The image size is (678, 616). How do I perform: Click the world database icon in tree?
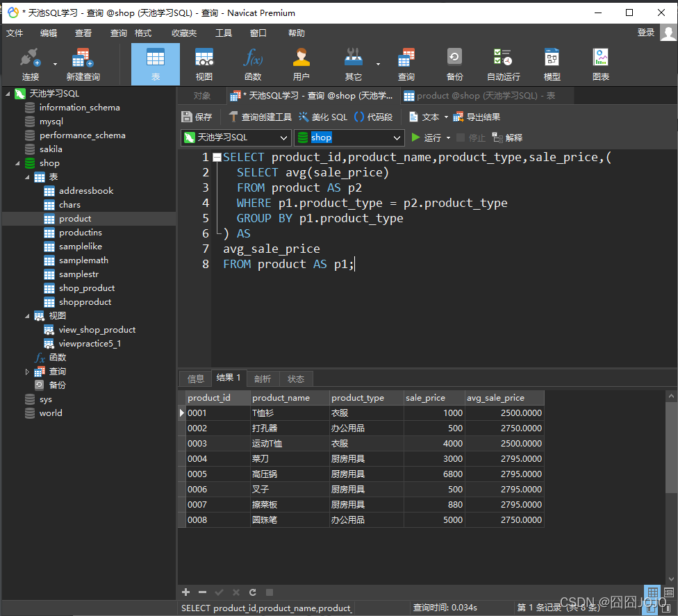tap(30, 413)
